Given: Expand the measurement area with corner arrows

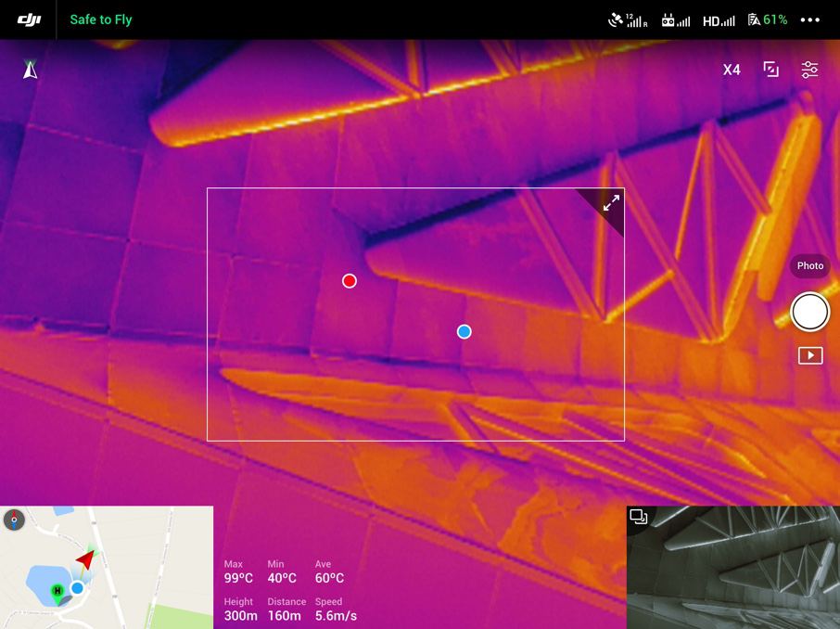Looking at the screenshot, I should tap(611, 203).
